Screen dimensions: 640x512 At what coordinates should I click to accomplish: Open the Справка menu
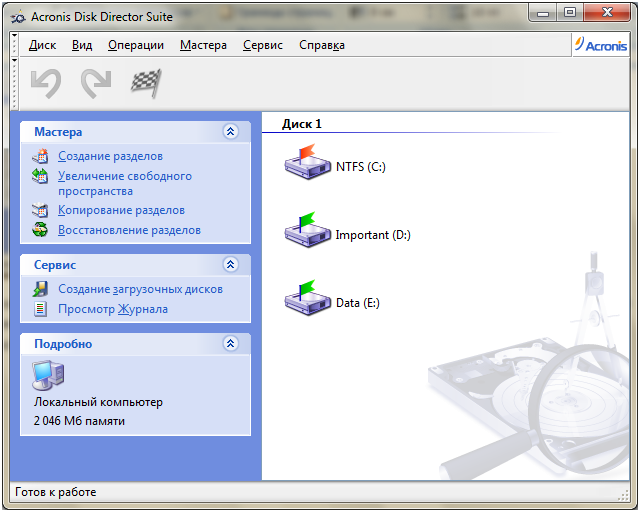coord(322,45)
